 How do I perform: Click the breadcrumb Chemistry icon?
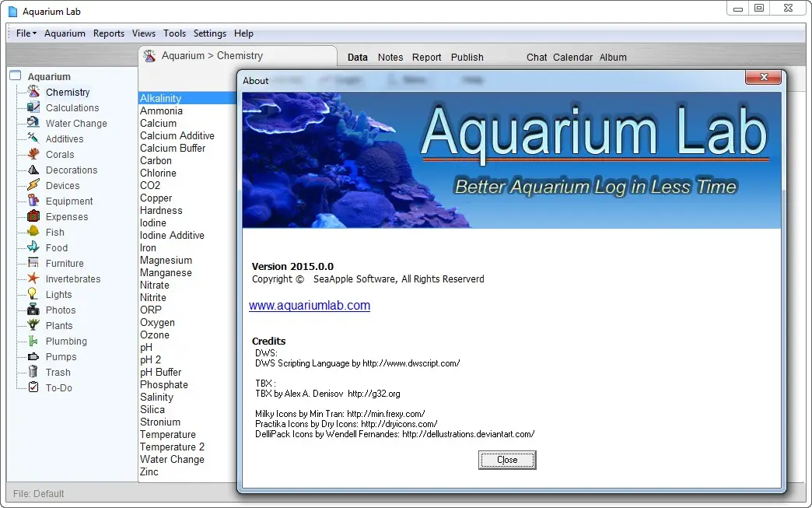(149, 56)
